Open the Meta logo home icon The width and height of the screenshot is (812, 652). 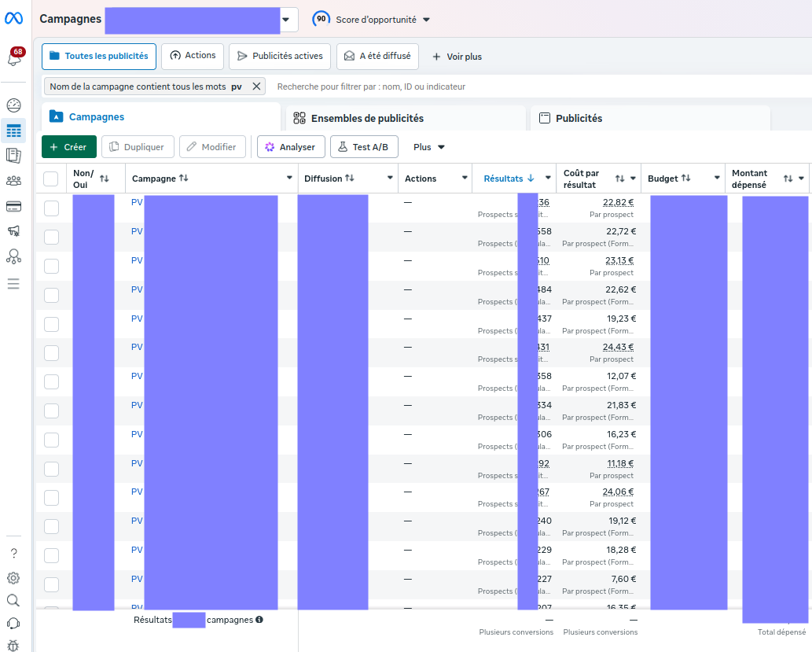click(13, 18)
